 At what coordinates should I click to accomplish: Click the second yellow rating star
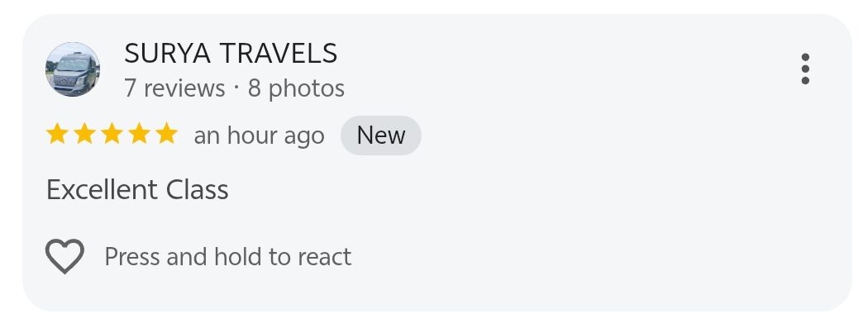pyautogui.click(x=84, y=135)
